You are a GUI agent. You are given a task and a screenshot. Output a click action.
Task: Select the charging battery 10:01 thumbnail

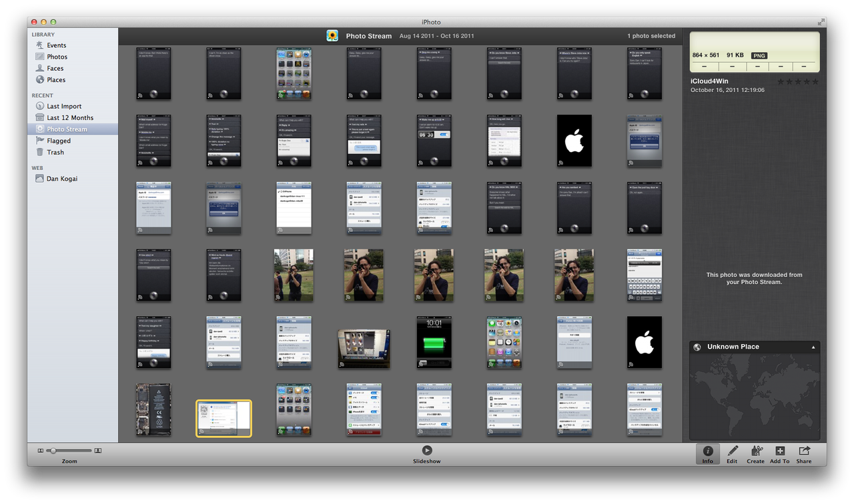coord(434,343)
